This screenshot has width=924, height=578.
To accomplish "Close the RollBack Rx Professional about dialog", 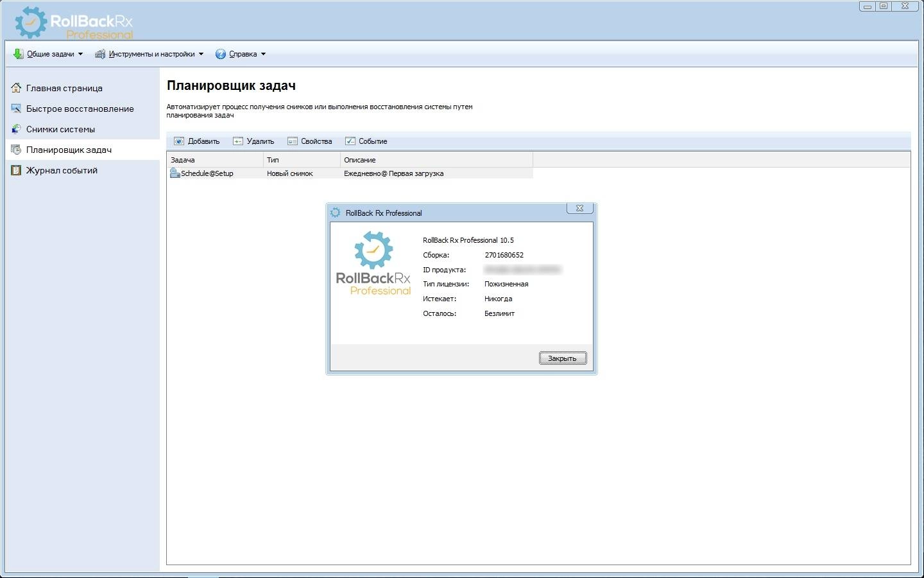I will pos(579,208).
